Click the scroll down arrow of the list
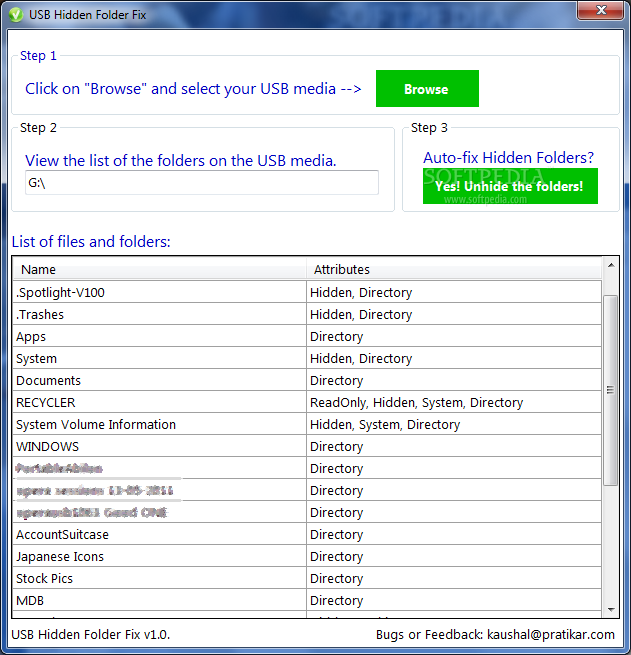The image size is (631, 655). [611, 609]
